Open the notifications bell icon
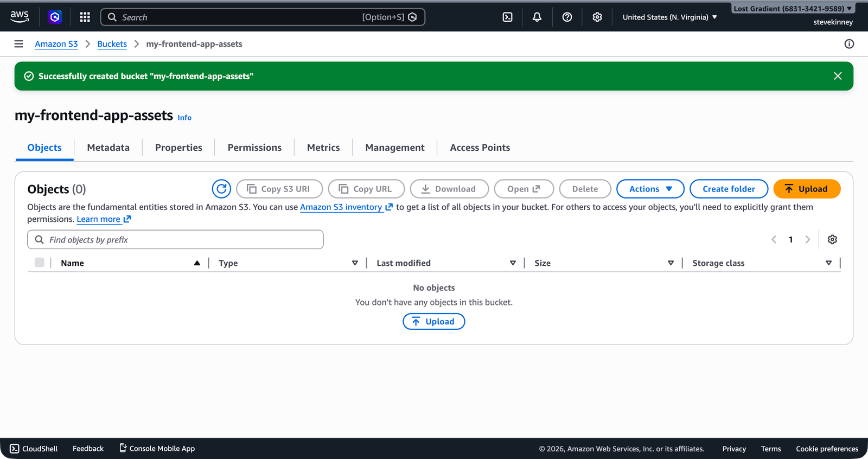Image resolution: width=868 pixels, height=459 pixels. click(x=537, y=17)
